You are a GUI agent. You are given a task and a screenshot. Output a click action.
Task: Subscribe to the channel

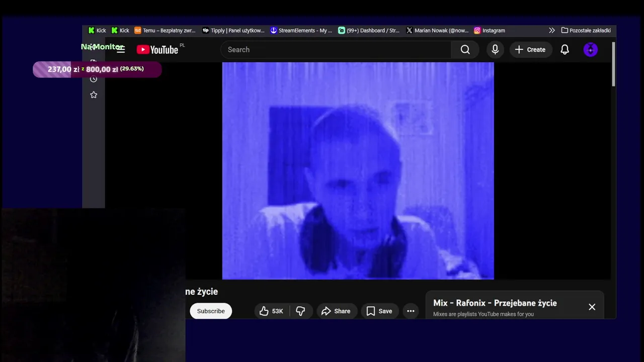(211, 311)
